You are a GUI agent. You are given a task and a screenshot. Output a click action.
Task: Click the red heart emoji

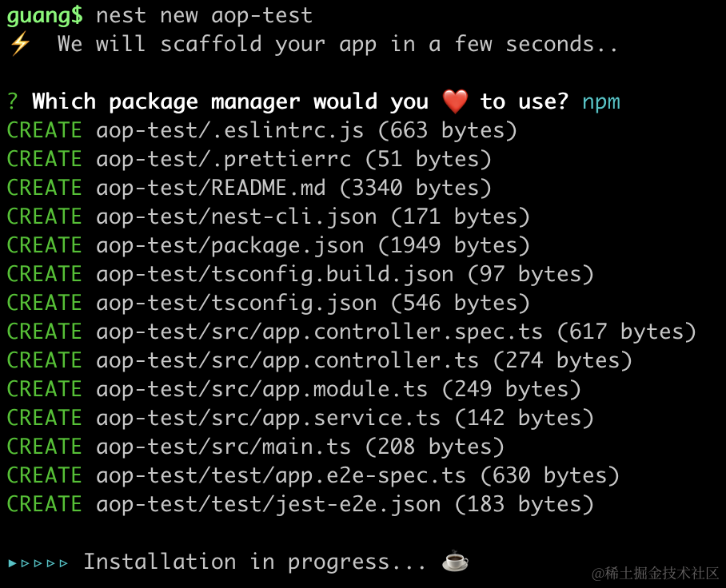point(454,101)
